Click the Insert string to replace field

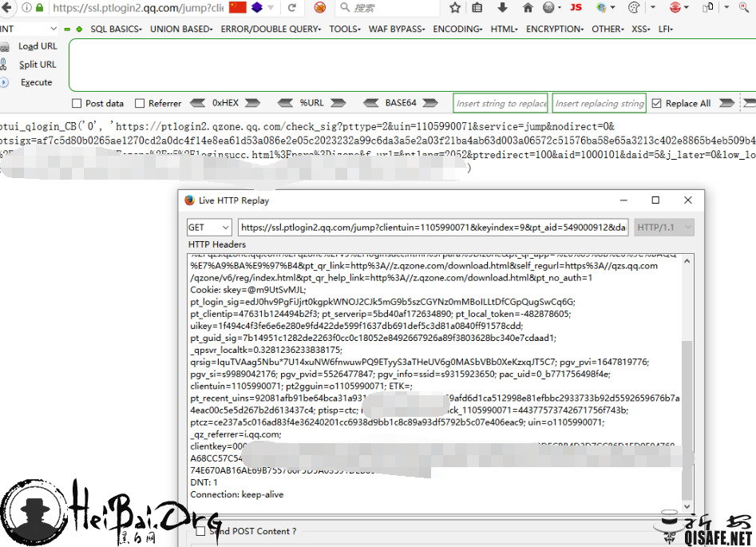click(x=501, y=103)
